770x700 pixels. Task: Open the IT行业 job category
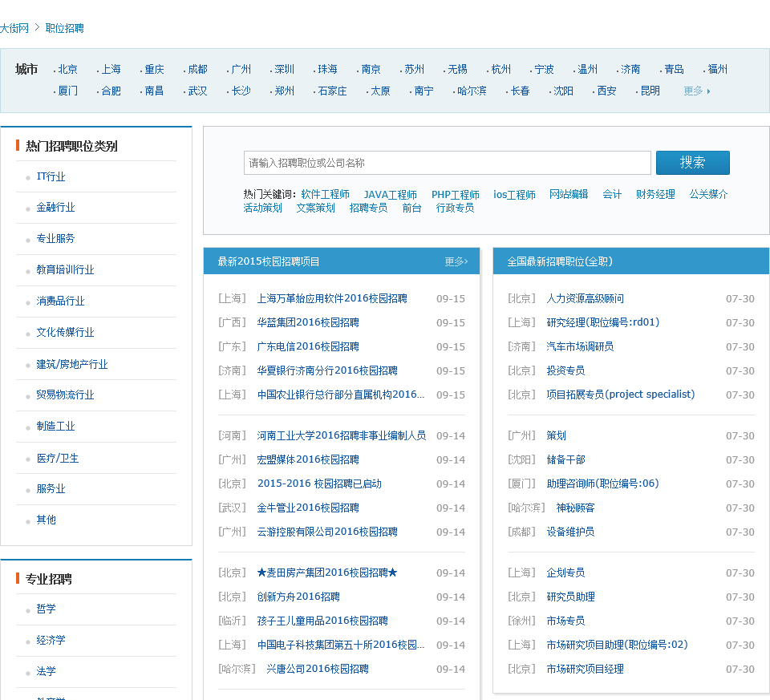pyautogui.click(x=51, y=176)
